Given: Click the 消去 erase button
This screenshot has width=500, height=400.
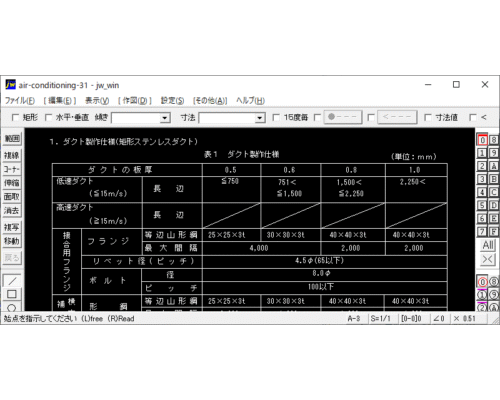Looking at the screenshot, I should (x=12, y=210).
